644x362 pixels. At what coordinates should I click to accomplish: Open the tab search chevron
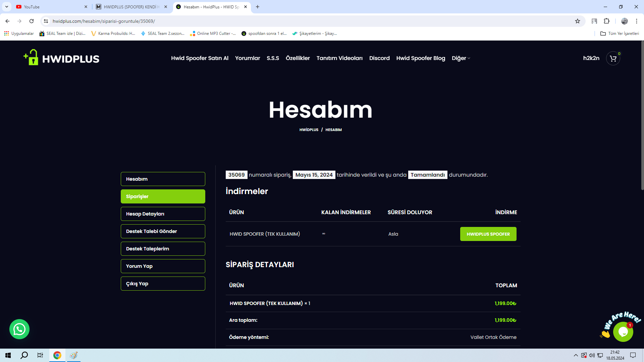click(7, 7)
